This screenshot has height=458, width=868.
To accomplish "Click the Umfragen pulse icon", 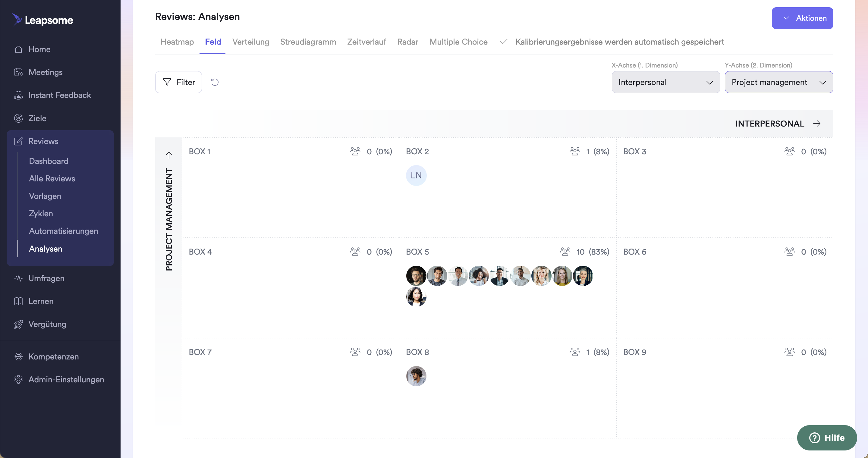I will (x=18, y=278).
